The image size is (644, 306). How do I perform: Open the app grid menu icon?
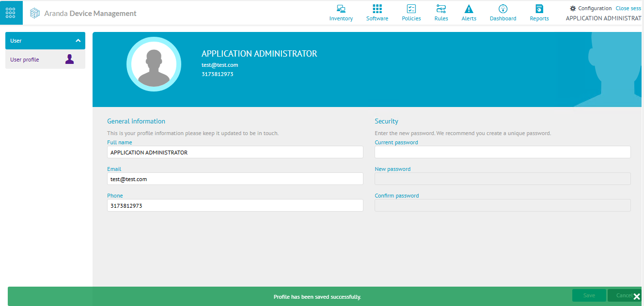pyautogui.click(x=11, y=13)
